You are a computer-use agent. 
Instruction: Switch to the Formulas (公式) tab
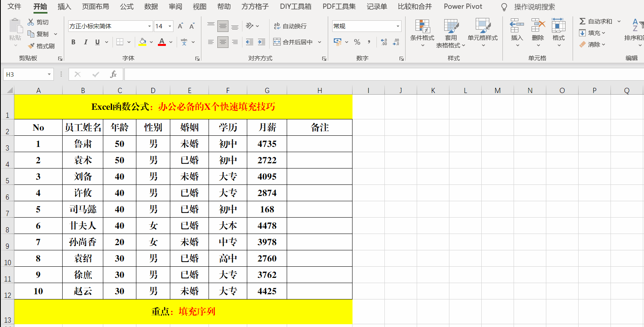coord(127,6)
